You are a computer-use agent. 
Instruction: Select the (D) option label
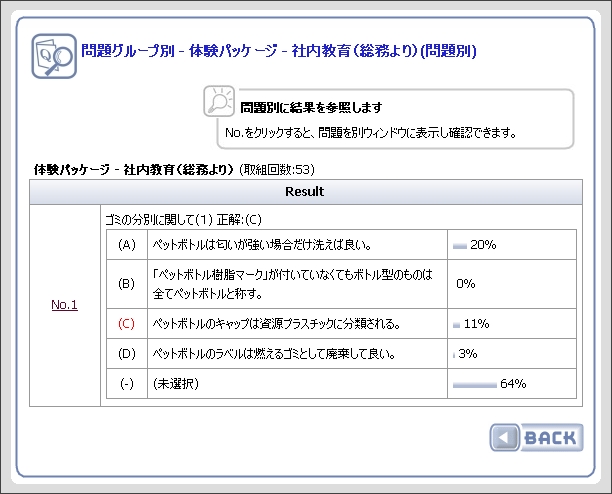pyautogui.click(x=126, y=354)
